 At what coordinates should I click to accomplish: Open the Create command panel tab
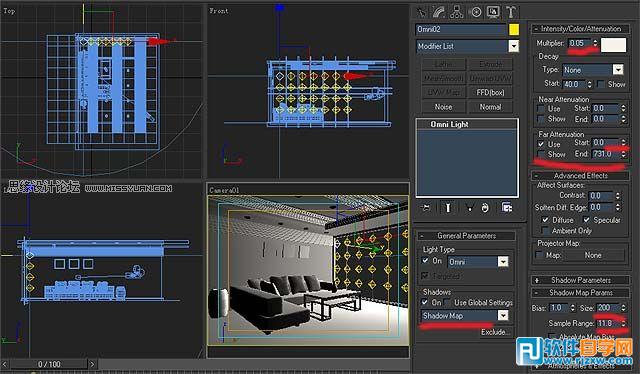pyautogui.click(x=422, y=12)
